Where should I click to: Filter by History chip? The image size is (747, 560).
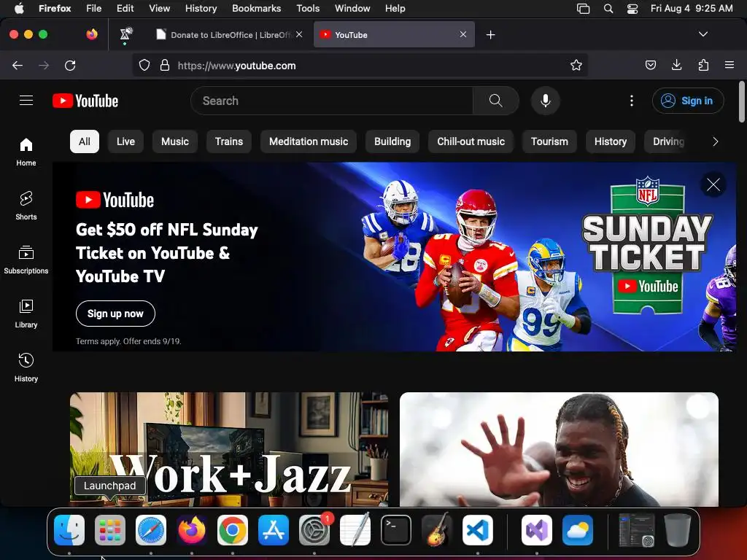[x=611, y=141]
